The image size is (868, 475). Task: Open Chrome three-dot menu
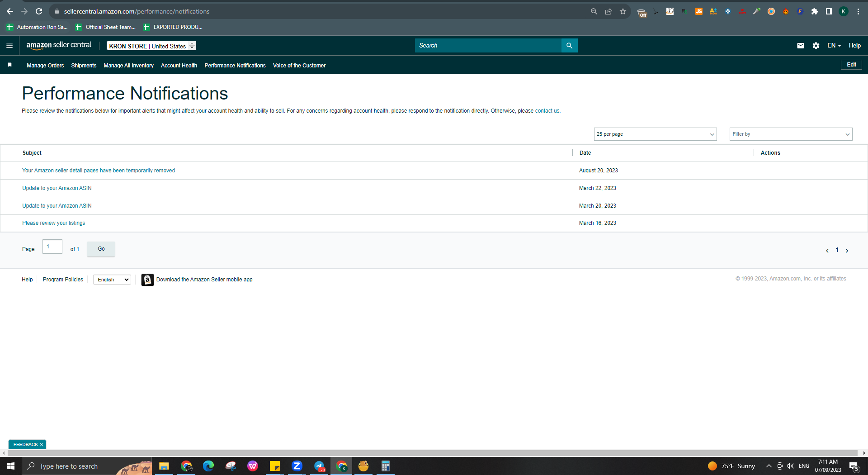[x=858, y=11]
